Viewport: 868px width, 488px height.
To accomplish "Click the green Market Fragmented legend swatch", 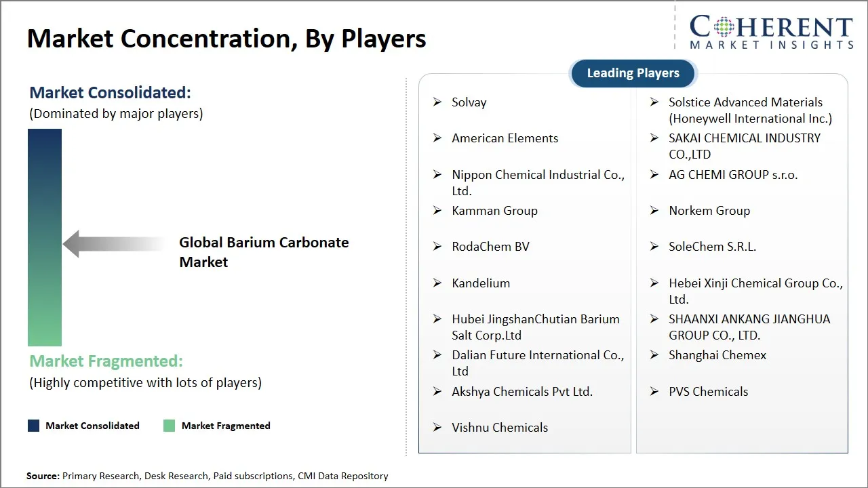I will coord(170,426).
